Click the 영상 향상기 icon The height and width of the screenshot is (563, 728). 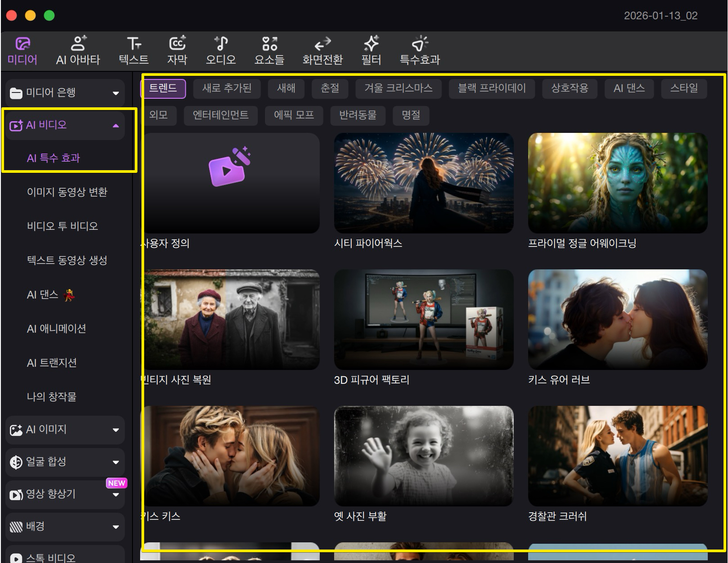coord(16,494)
